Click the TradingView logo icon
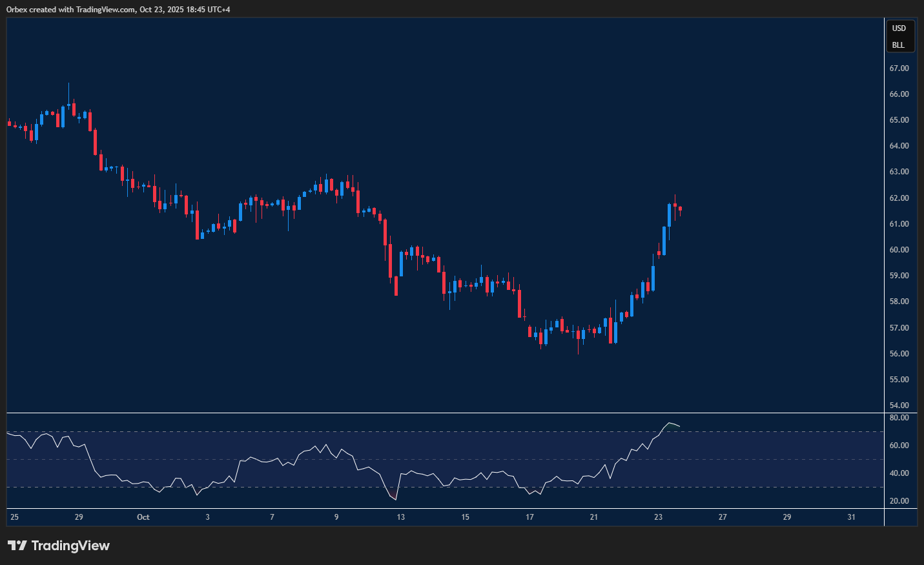The image size is (924, 565). click(17, 546)
